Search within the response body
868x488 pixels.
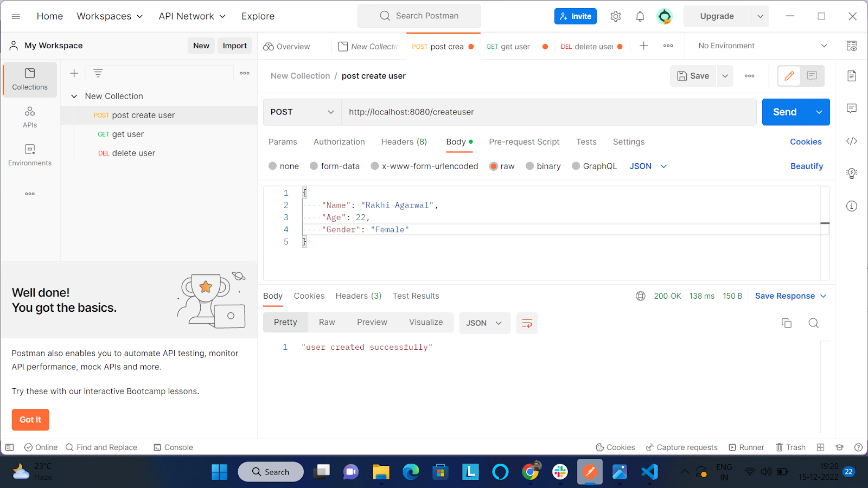(814, 323)
